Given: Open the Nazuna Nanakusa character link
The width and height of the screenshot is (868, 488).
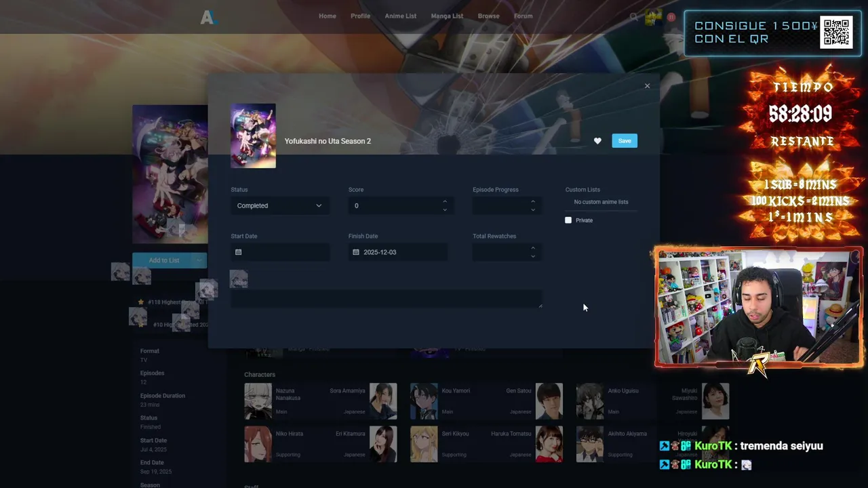Looking at the screenshot, I should point(289,394).
